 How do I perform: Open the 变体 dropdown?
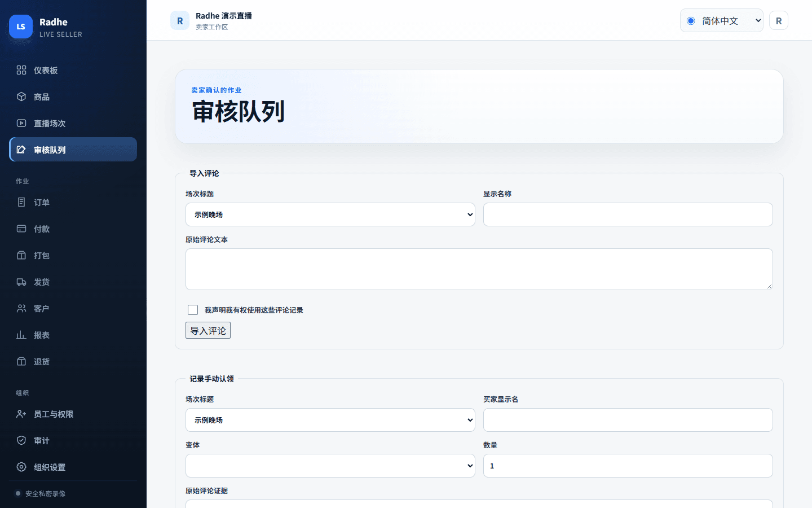coord(330,466)
